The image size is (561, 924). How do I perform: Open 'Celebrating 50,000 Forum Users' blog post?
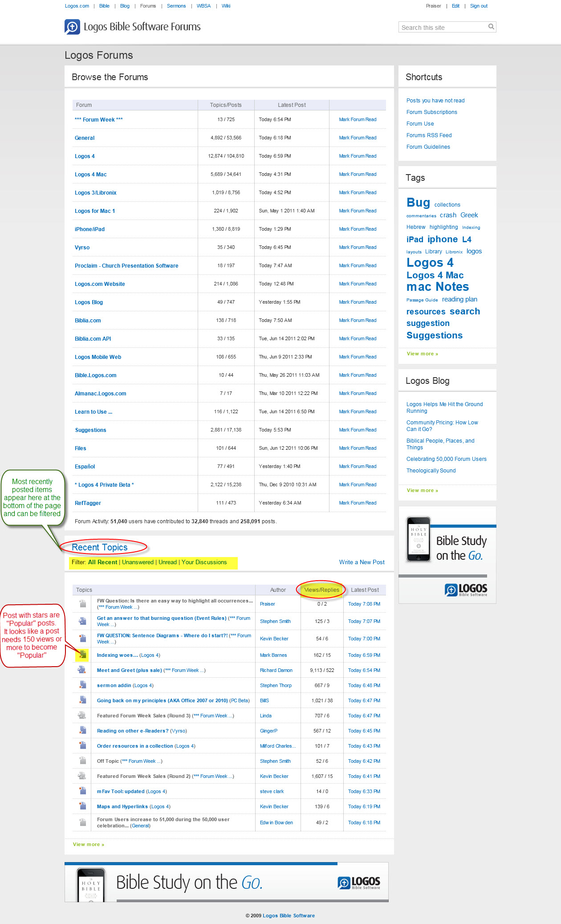446,459
